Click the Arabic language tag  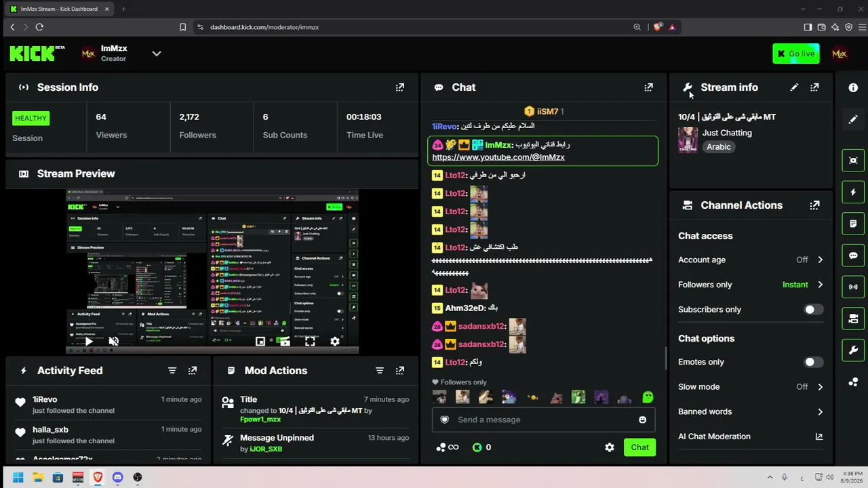[x=719, y=147]
